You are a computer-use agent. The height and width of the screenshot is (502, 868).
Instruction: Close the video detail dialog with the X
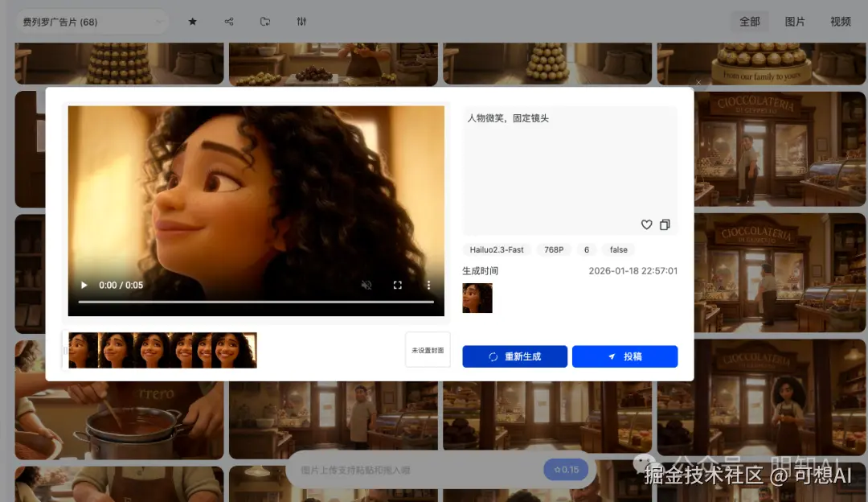pos(698,83)
